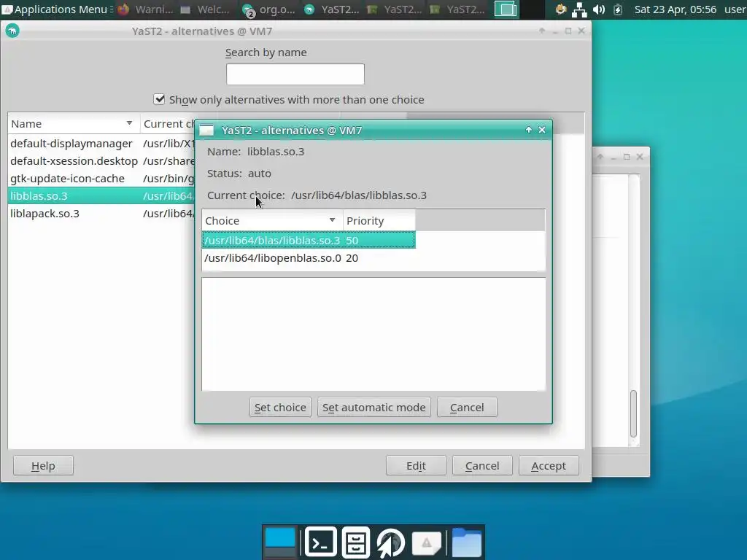Click the Priority column header
747x560 pixels.
click(379, 220)
